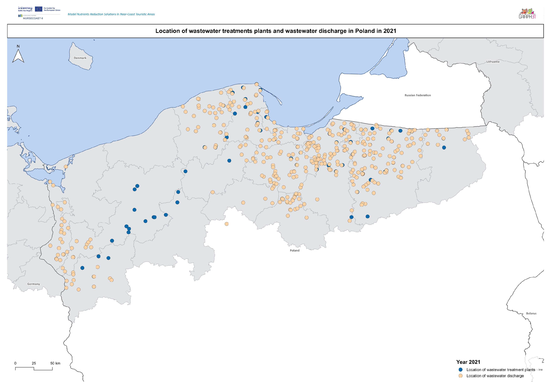Click the European Union flag emblem
This screenshot has height=392, width=551.
tap(39, 9)
